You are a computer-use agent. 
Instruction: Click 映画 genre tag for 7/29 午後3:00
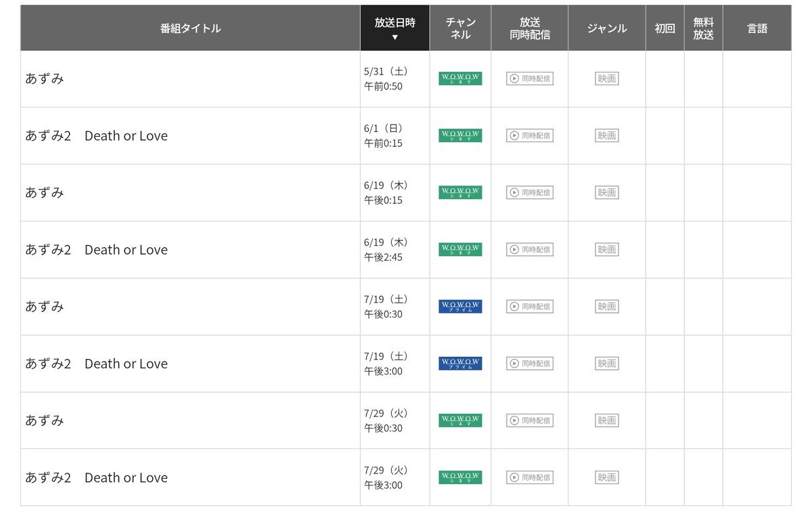[607, 477]
